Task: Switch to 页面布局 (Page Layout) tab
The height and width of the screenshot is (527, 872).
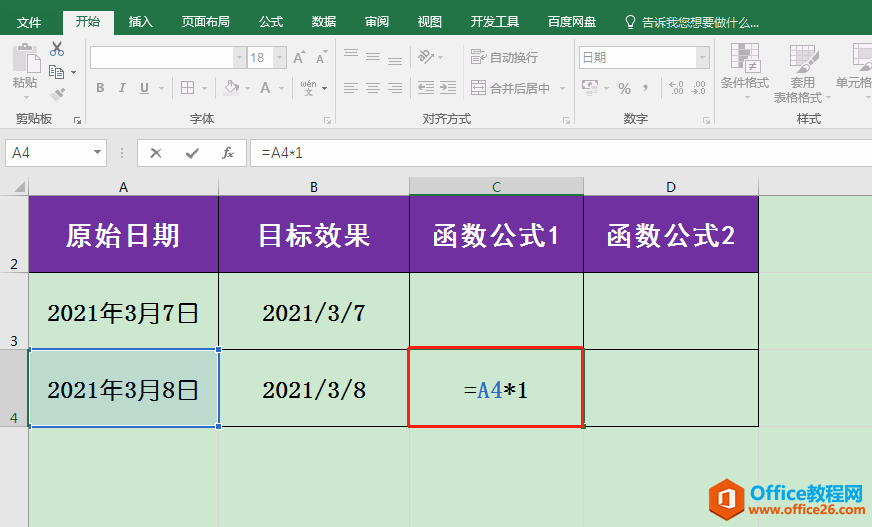Action: [205, 22]
